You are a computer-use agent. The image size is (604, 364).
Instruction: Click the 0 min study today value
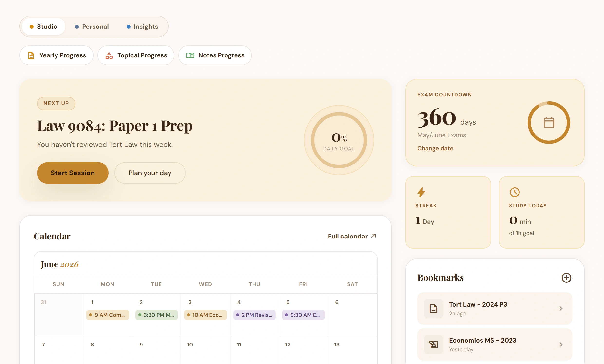[x=520, y=221]
